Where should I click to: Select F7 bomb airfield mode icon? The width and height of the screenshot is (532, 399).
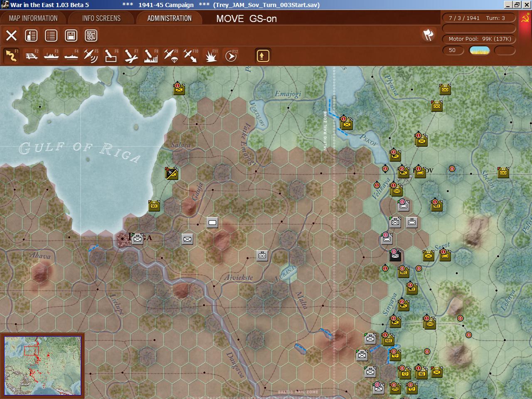(x=131, y=56)
